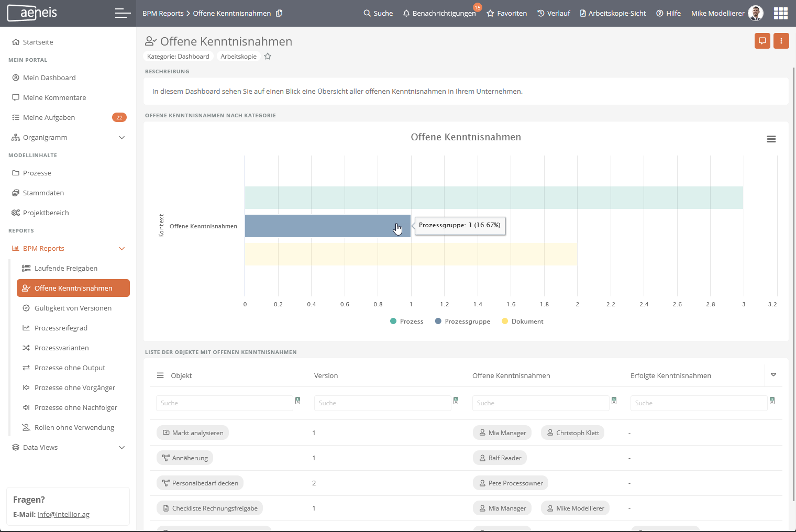Click Christoph Klett user chip
The image size is (796, 532).
tap(572, 433)
